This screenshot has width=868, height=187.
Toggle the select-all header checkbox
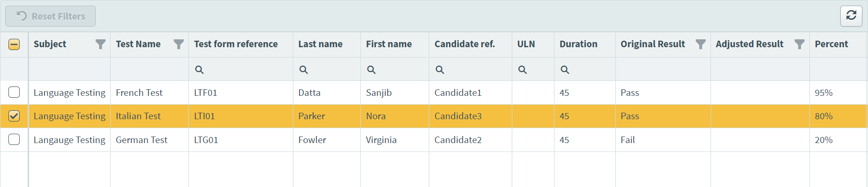(x=14, y=44)
